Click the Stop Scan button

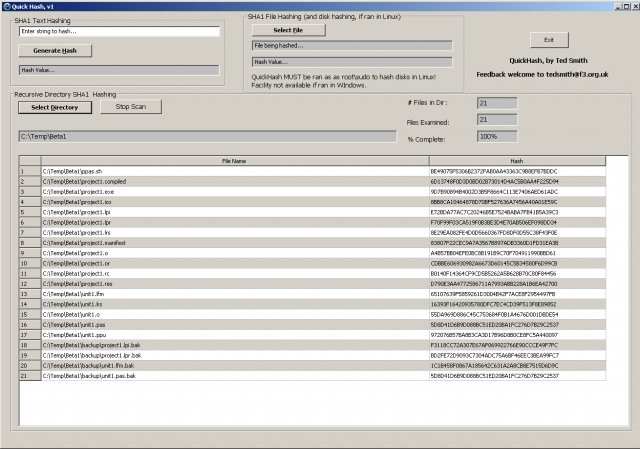(131, 107)
